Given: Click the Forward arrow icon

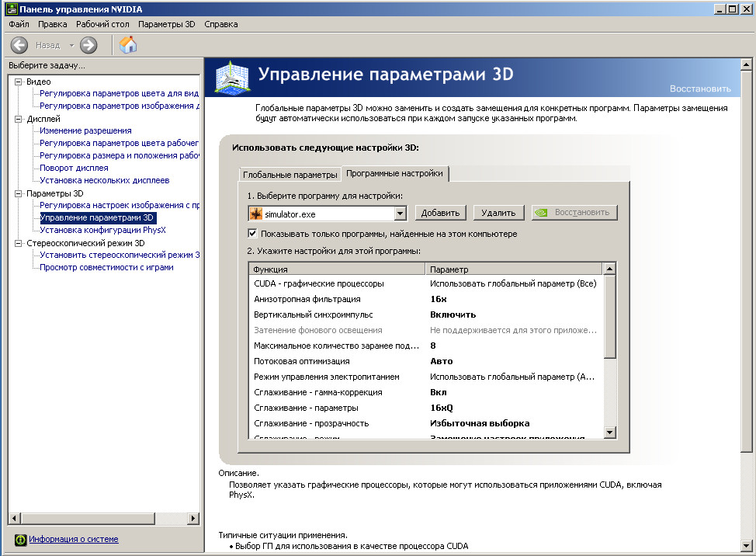Looking at the screenshot, I should click(x=88, y=45).
